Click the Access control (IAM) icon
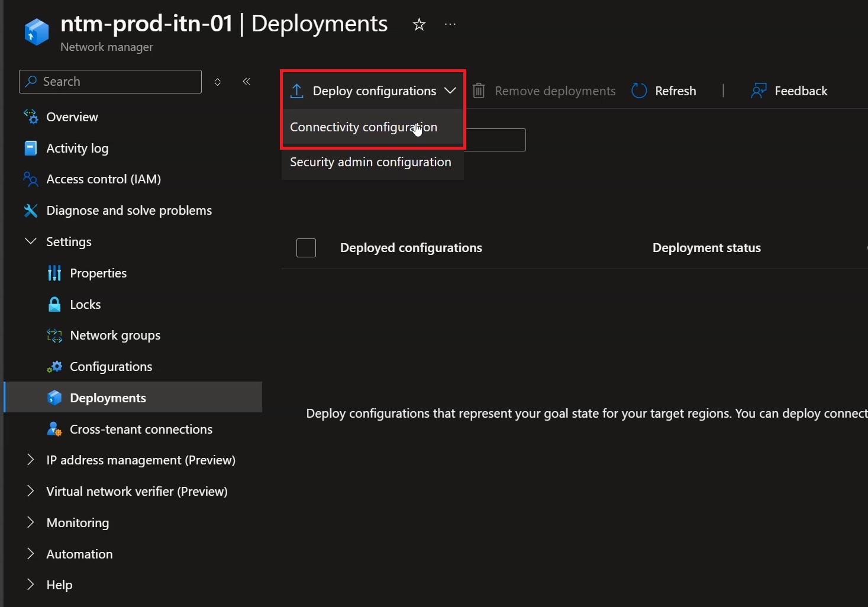 31,179
